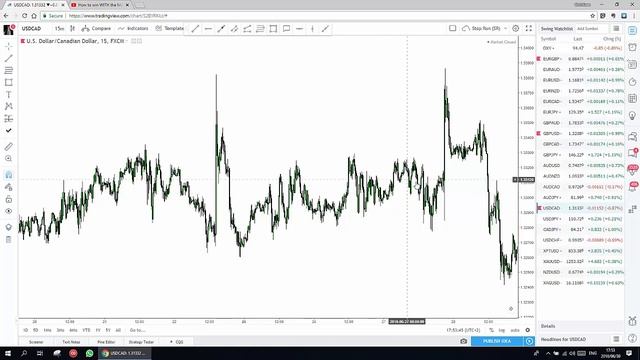
Task: Switch to the YouTube browser tab
Action: click(99, 5)
